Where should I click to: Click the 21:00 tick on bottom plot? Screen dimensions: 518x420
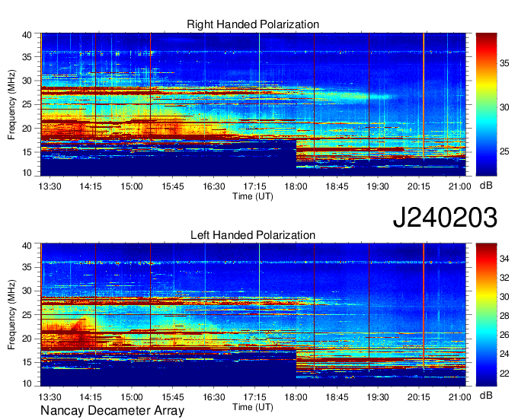tap(459, 397)
